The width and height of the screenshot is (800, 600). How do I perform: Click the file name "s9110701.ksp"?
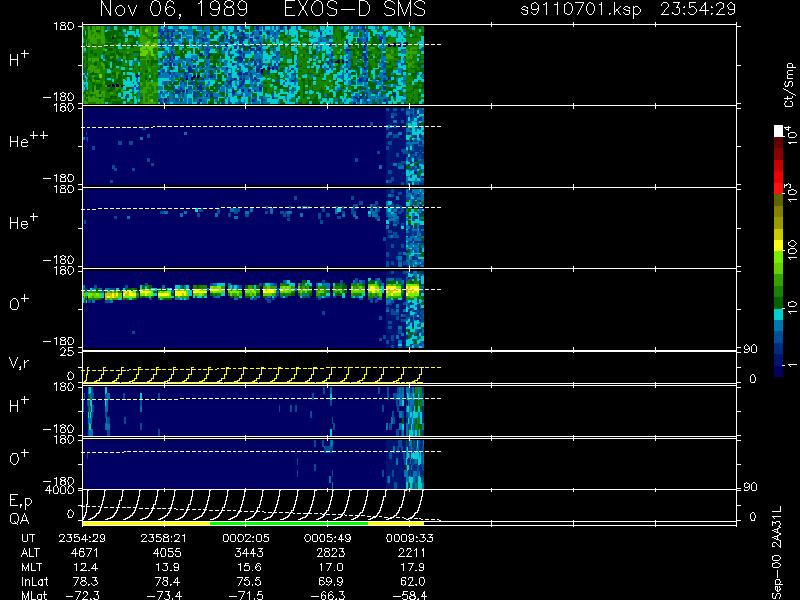pyautogui.click(x=581, y=10)
